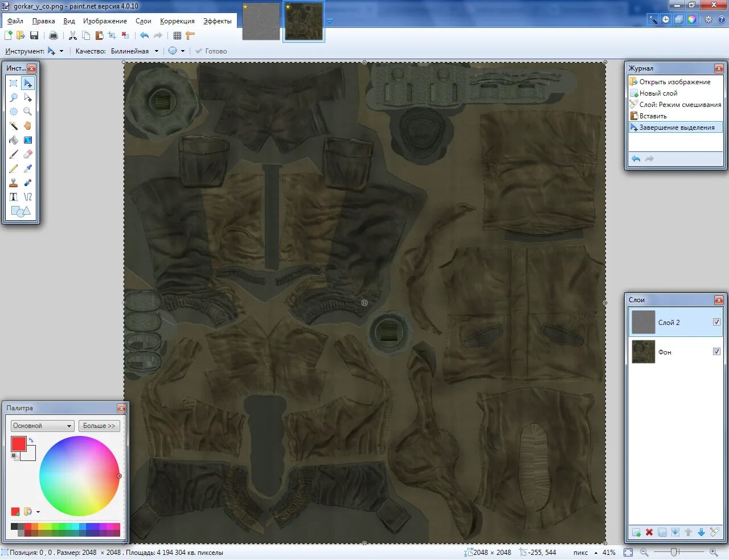
Task: Select the Paintbrush tool
Action: click(14, 154)
